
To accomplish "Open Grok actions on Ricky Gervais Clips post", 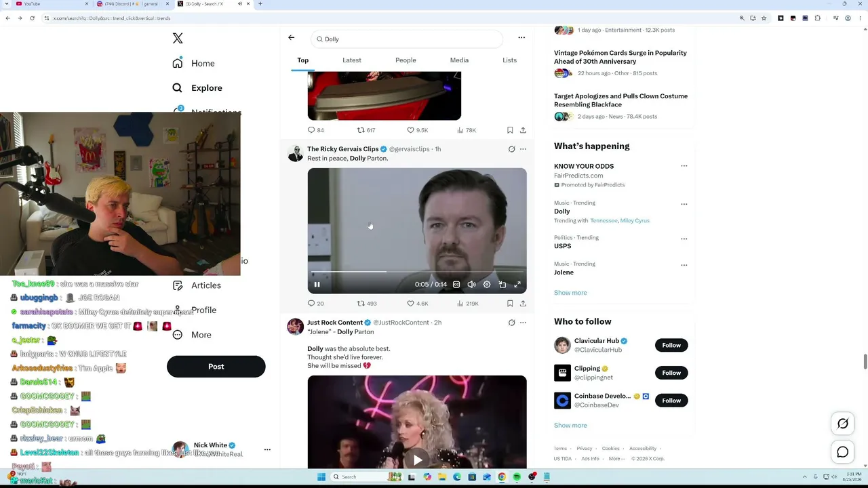I will click(511, 149).
